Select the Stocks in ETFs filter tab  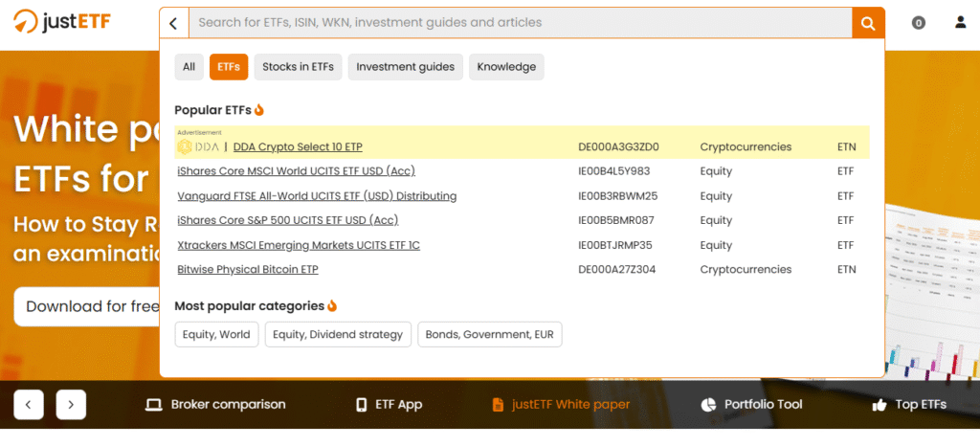click(298, 67)
